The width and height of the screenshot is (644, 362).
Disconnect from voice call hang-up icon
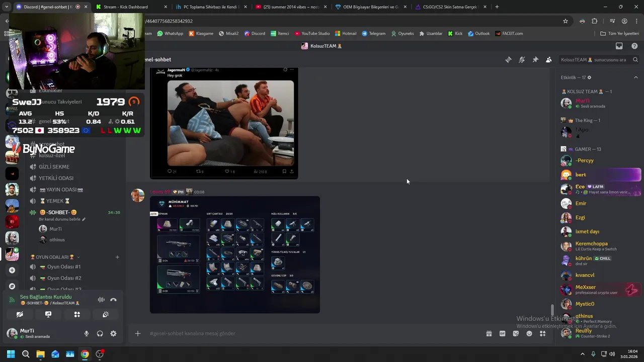tap(113, 300)
